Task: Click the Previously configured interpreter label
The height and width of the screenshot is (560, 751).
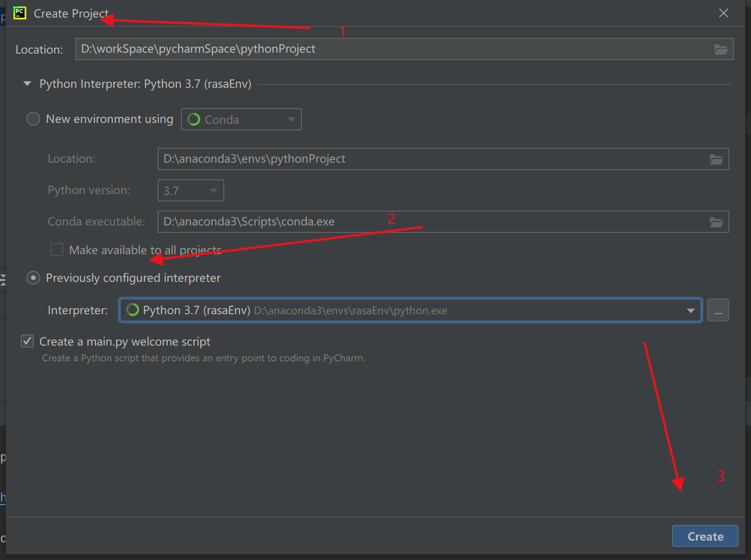Action: [x=133, y=278]
